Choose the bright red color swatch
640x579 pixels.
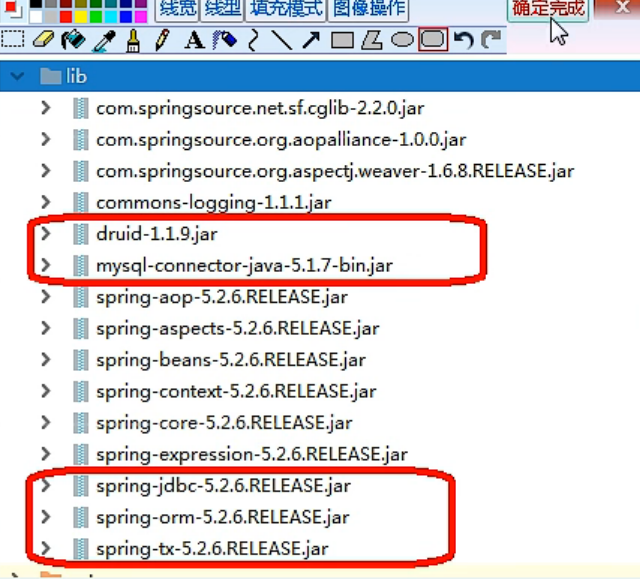66,17
